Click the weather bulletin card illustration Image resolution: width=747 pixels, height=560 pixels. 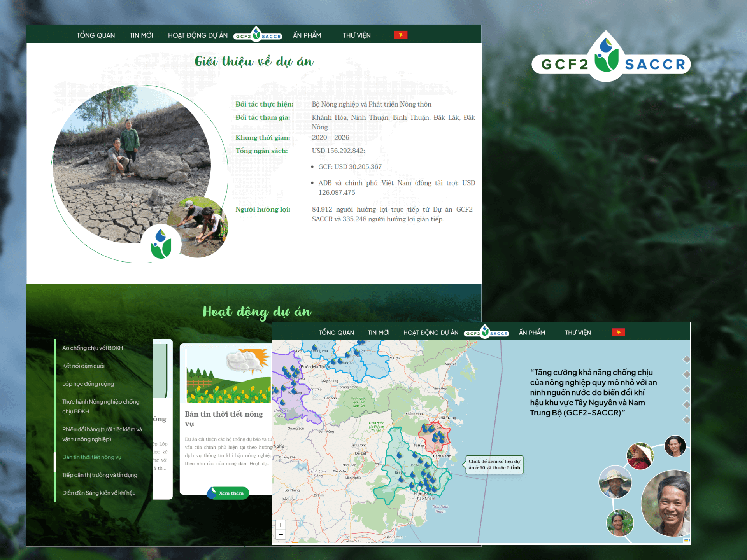pyautogui.click(x=228, y=375)
